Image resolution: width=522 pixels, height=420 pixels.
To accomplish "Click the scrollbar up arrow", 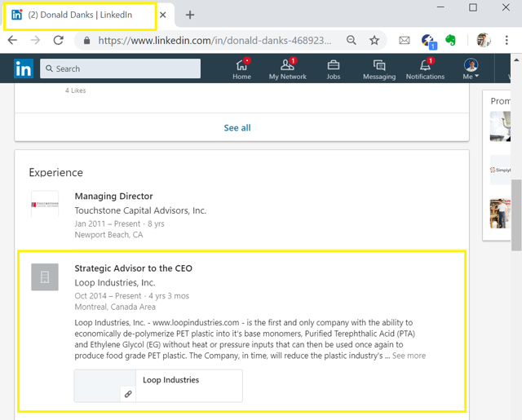I will click(516, 60).
